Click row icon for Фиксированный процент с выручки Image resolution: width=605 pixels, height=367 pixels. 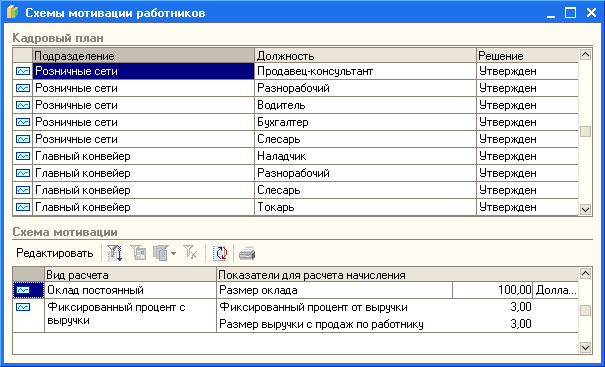23,307
